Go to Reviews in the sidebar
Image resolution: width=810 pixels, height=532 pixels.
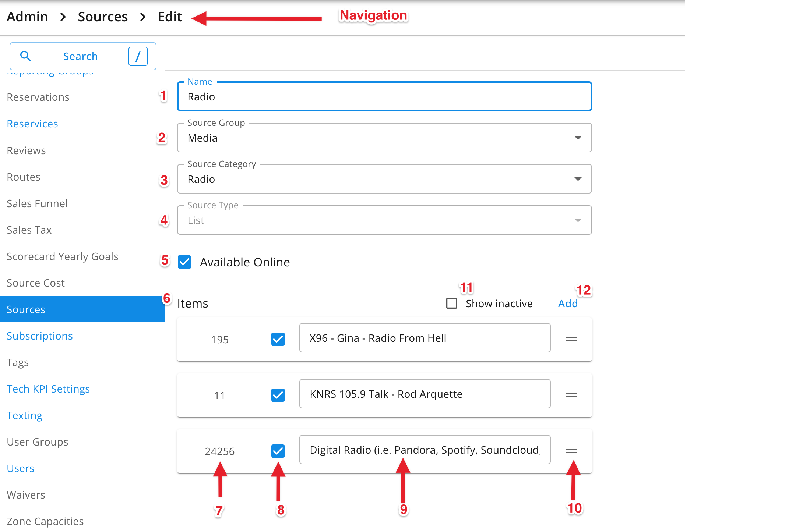click(x=26, y=150)
